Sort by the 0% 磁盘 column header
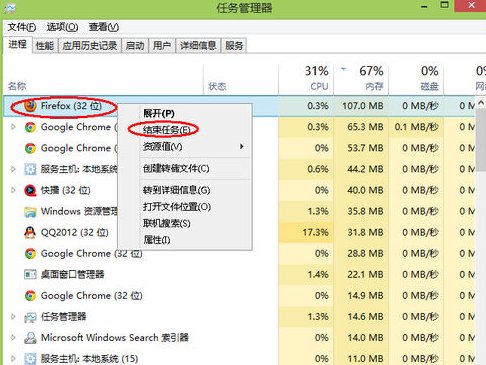 point(416,79)
